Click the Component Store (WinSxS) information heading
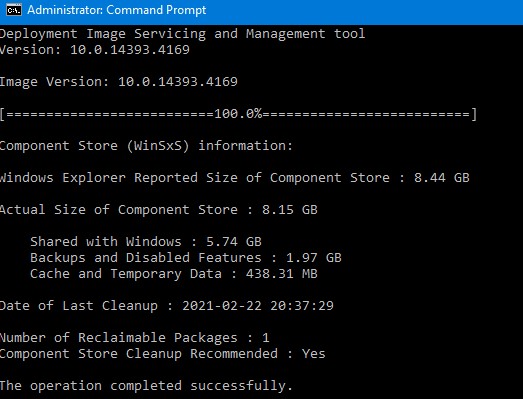This screenshot has width=523, height=399. [146, 146]
